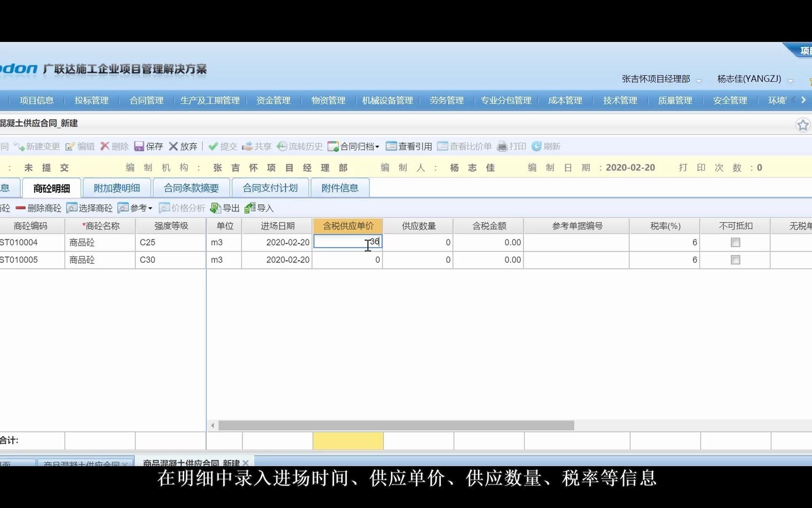Switch to the 商砼明细 tab
812x508 pixels.
[52, 188]
